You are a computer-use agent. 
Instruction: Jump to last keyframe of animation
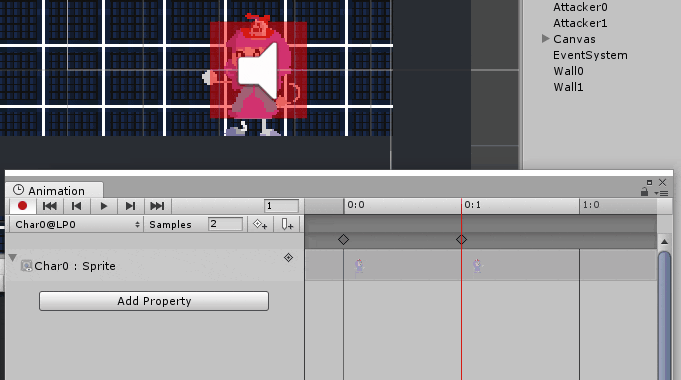(x=157, y=206)
